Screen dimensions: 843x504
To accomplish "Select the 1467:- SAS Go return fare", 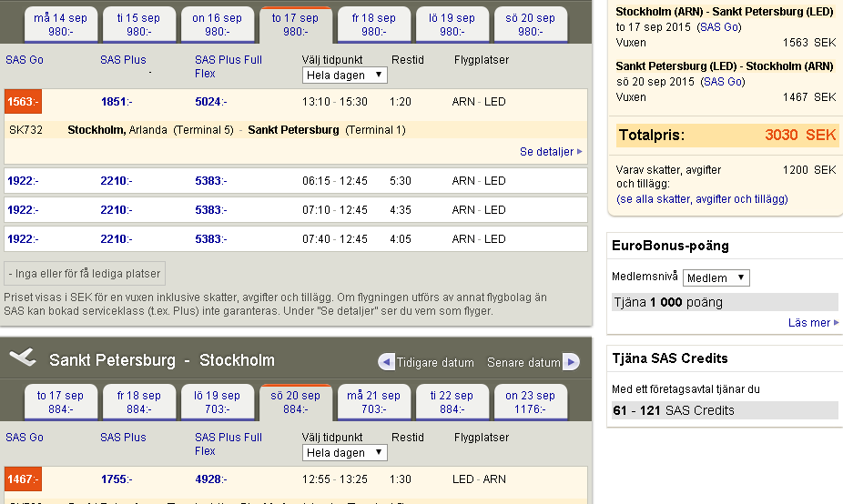I will pyautogui.click(x=23, y=479).
